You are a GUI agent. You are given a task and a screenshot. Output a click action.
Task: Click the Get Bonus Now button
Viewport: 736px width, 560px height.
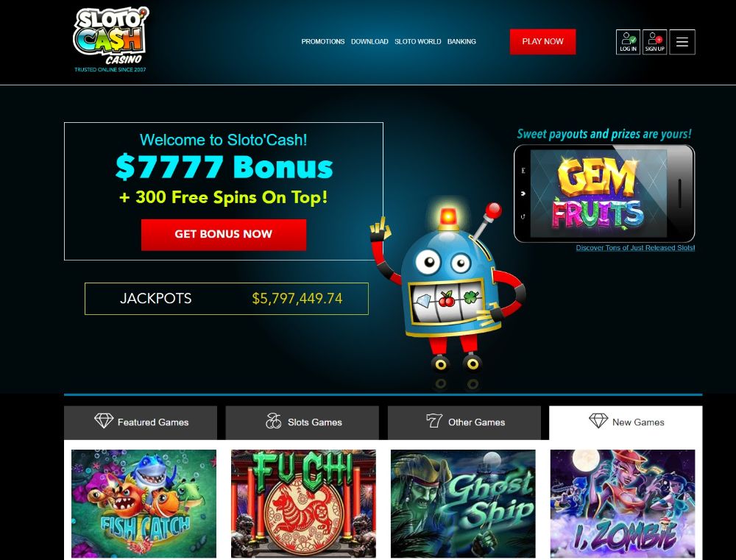(x=224, y=234)
